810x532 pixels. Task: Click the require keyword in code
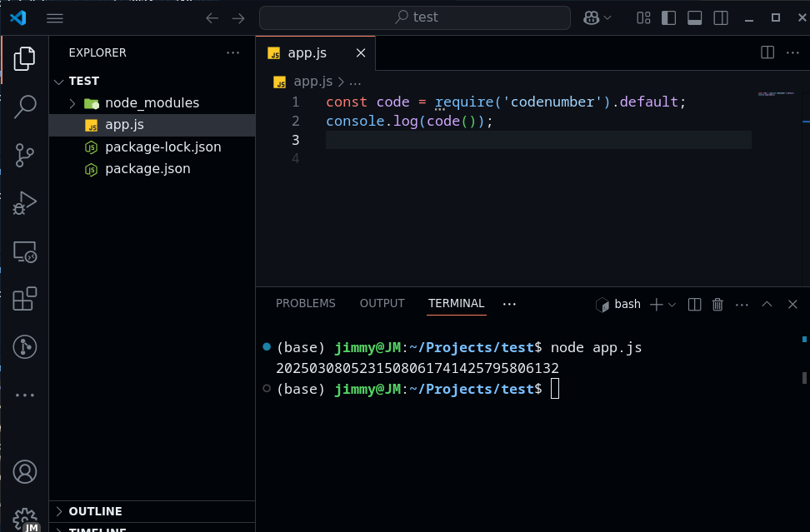click(x=464, y=102)
